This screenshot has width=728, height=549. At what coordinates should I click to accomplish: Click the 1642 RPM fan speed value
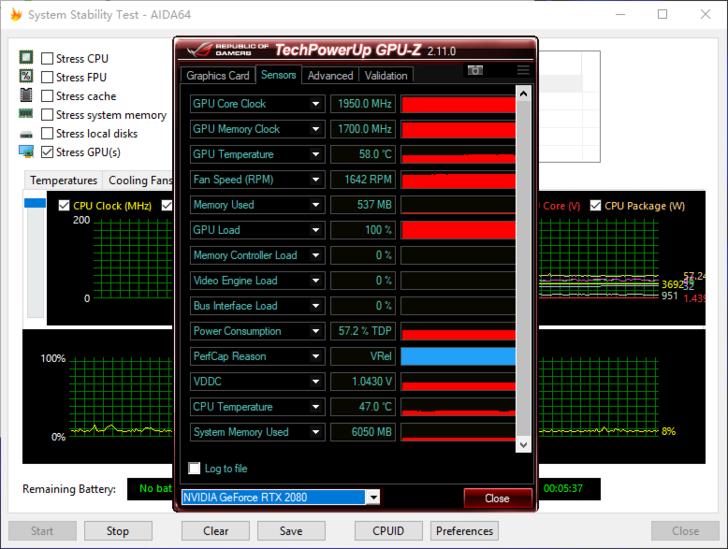tap(363, 179)
